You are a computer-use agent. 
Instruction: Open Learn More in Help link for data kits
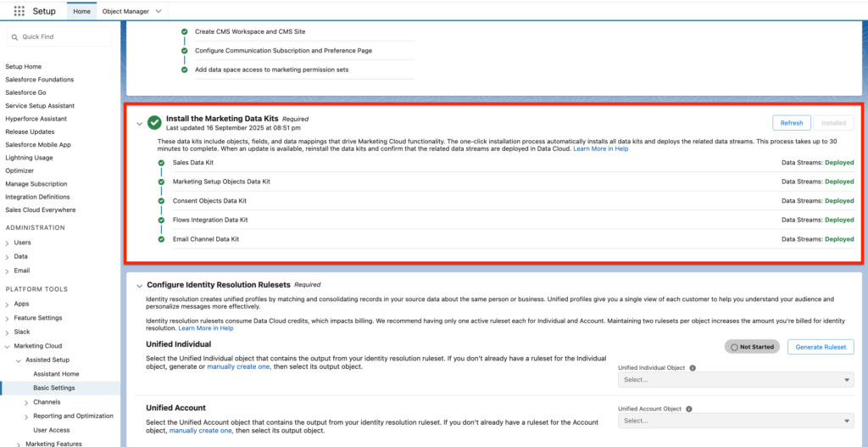click(600, 148)
